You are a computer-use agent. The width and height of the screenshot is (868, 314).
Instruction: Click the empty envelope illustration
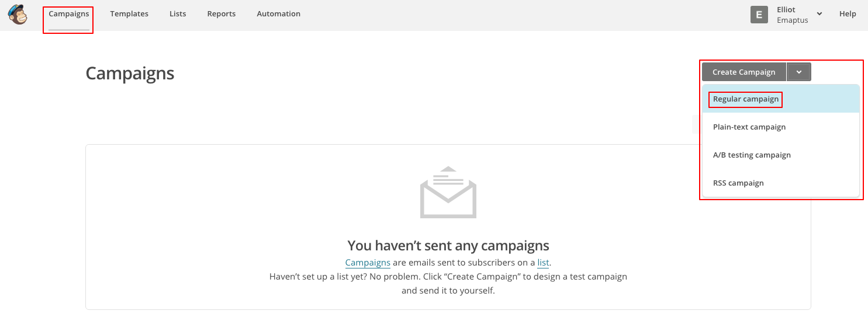(448, 193)
